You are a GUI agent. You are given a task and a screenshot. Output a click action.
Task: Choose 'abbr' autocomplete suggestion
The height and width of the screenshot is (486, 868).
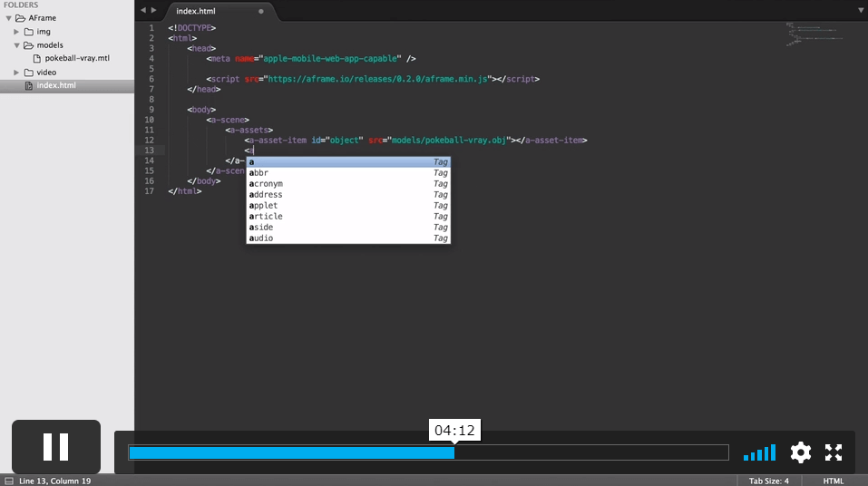coord(348,172)
